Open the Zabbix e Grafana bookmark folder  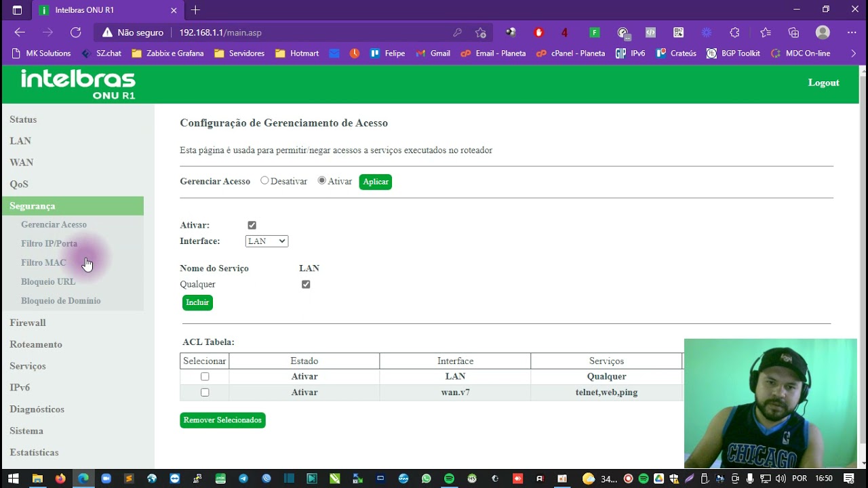tap(167, 54)
